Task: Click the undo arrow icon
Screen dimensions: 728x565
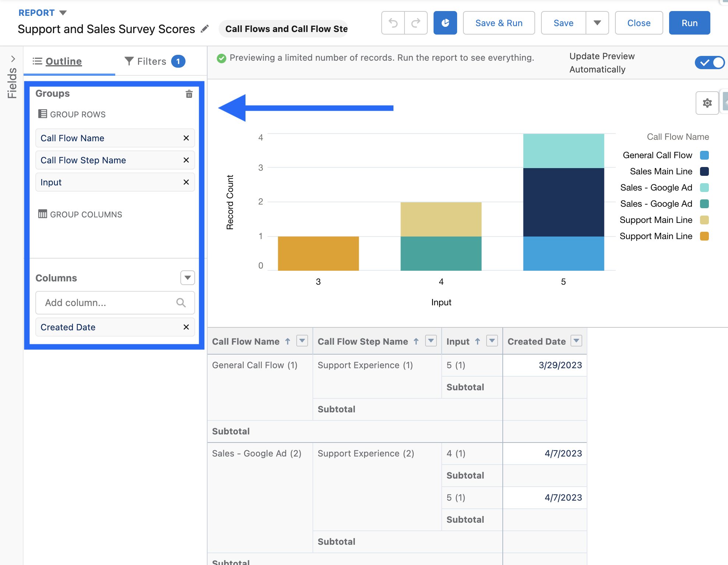Action: click(x=393, y=23)
